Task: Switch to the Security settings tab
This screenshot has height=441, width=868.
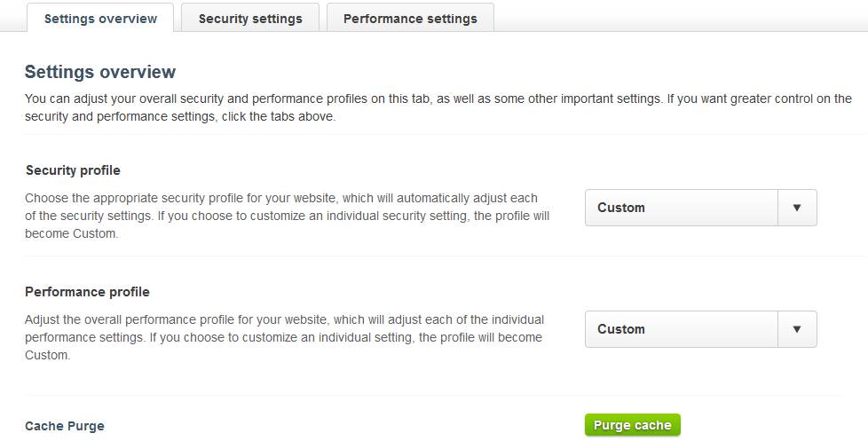Action: pyautogui.click(x=249, y=18)
